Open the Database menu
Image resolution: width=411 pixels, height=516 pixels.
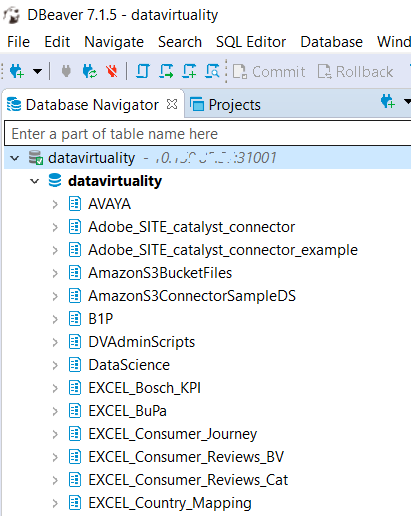[331, 42]
